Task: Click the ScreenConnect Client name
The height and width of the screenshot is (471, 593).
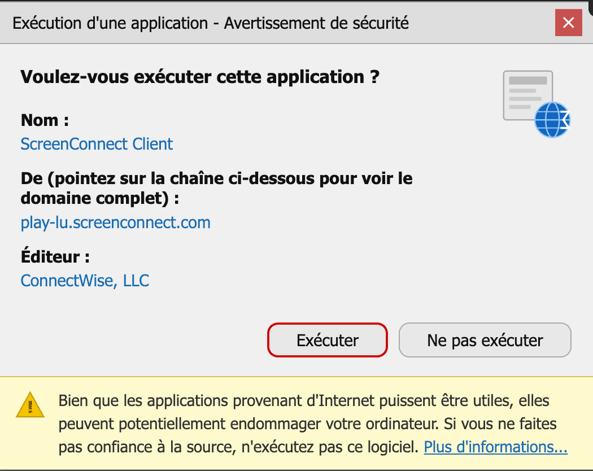Action: 96,144
